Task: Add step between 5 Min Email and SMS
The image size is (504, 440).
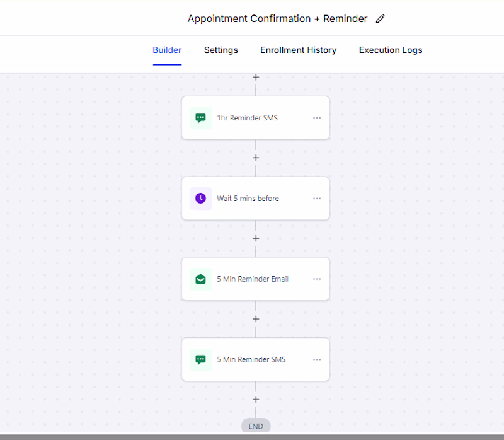Action: pos(256,319)
